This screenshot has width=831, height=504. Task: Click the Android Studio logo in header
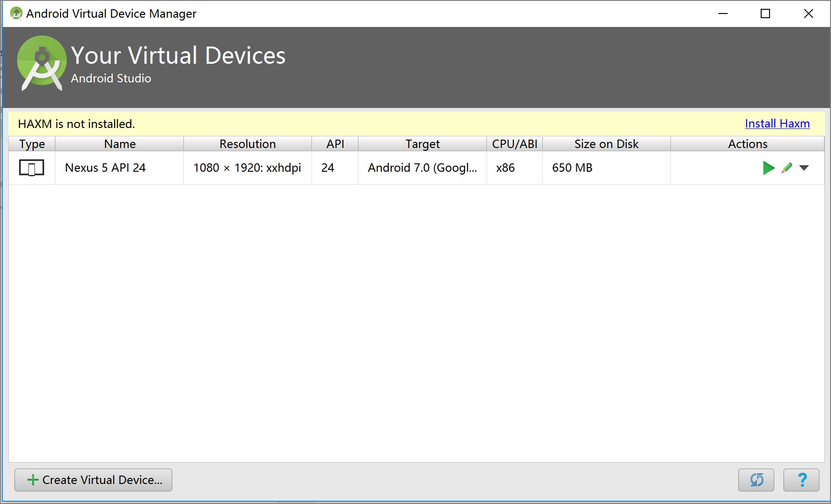coord(41,63)
